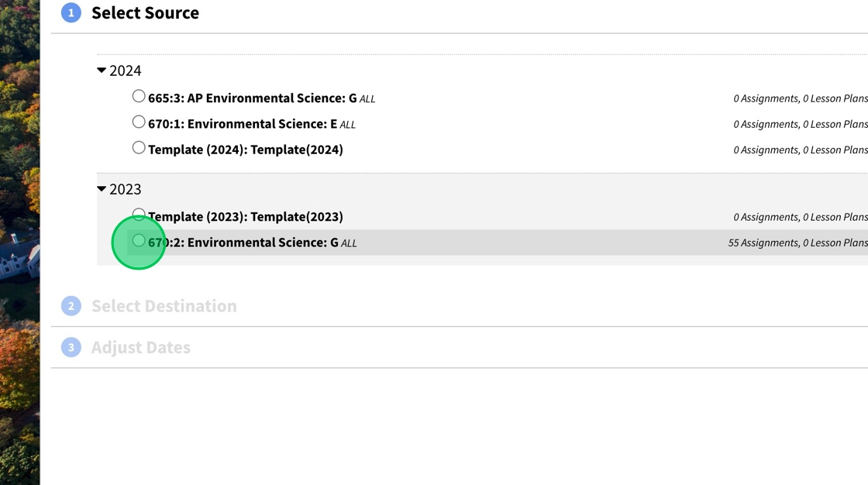This screenshot has width=868, height=485.
Task: Open the Adjust Dates section heading
Action: point(140,347)
